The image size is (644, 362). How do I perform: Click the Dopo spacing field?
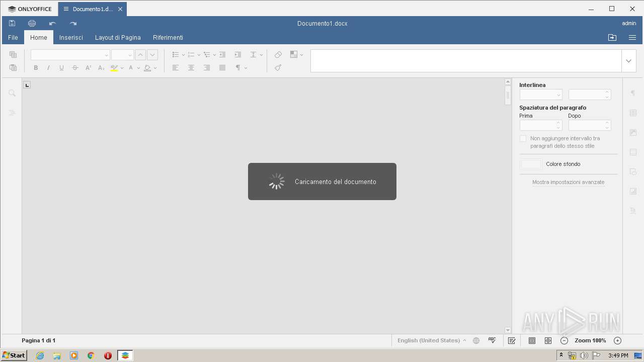click(590, 125)
